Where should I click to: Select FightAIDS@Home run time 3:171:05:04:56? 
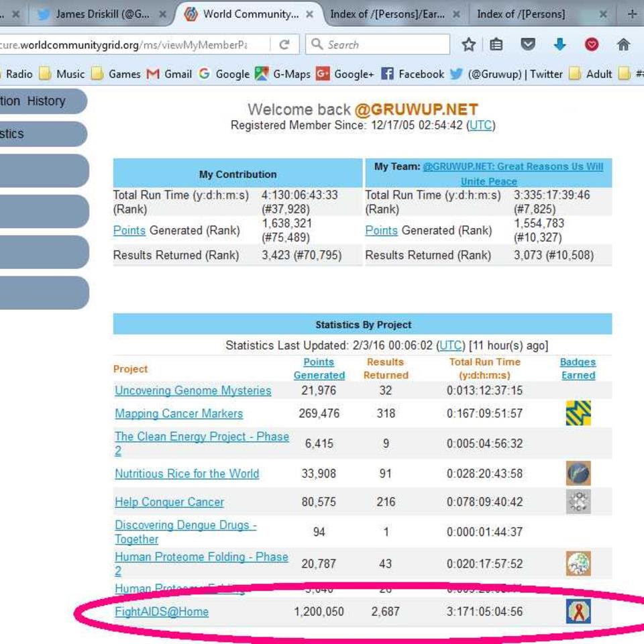tap(484, 612)
